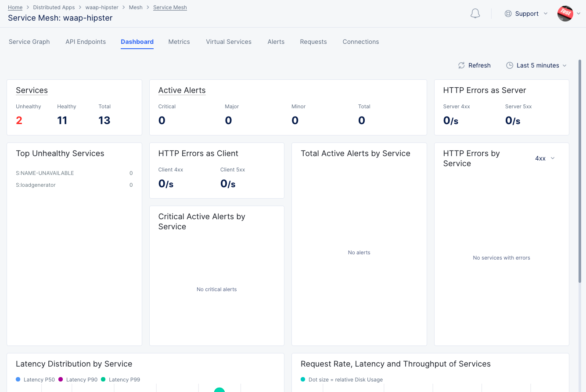Screen dimensions: 586x392
Task: Open the user avatar in the top right
Action: pyautogui.click(x=565, y=13)
